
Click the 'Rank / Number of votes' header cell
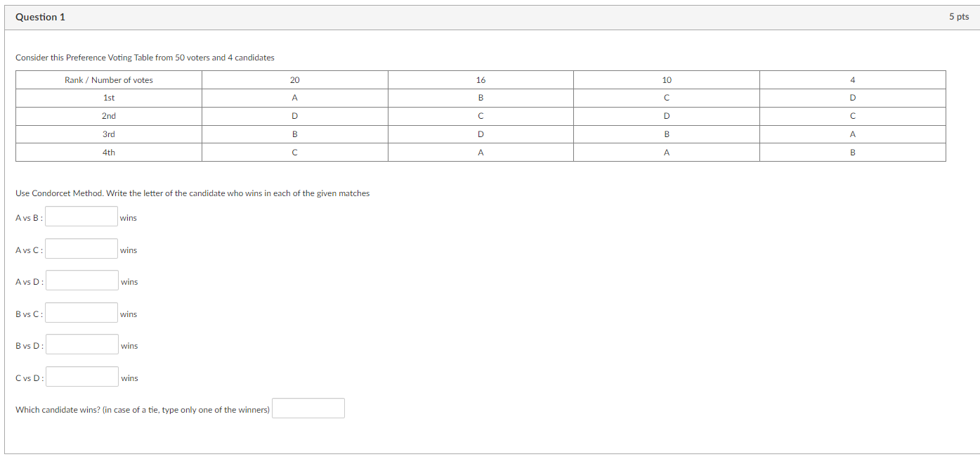109,80
